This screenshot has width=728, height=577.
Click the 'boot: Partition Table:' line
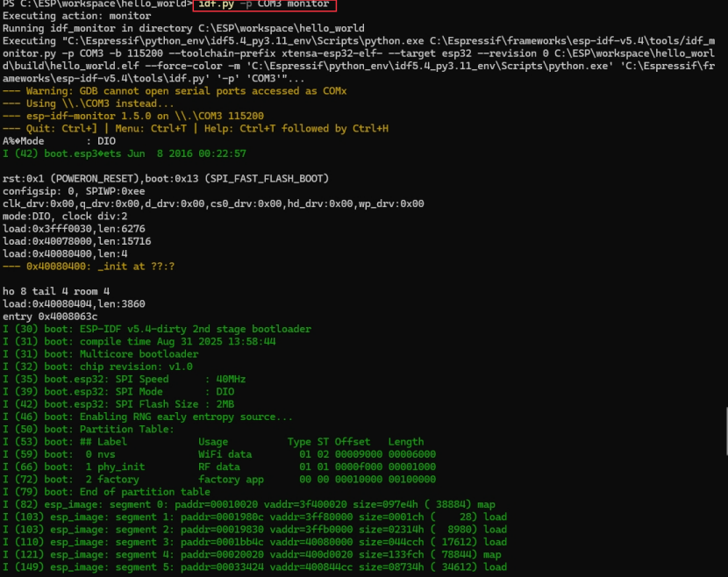(x=89, y=430)
